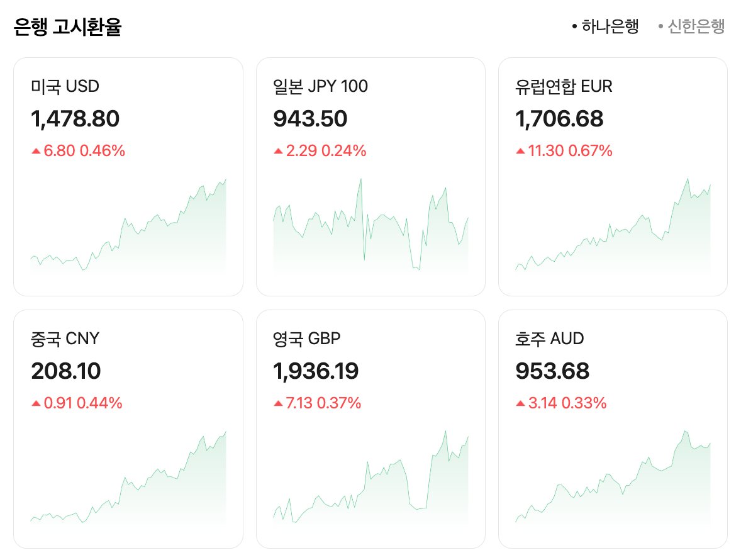Screen dimensions: 741x560
Task: Click the 은행 고시환율 heading
Action: [x=67, y=27]
